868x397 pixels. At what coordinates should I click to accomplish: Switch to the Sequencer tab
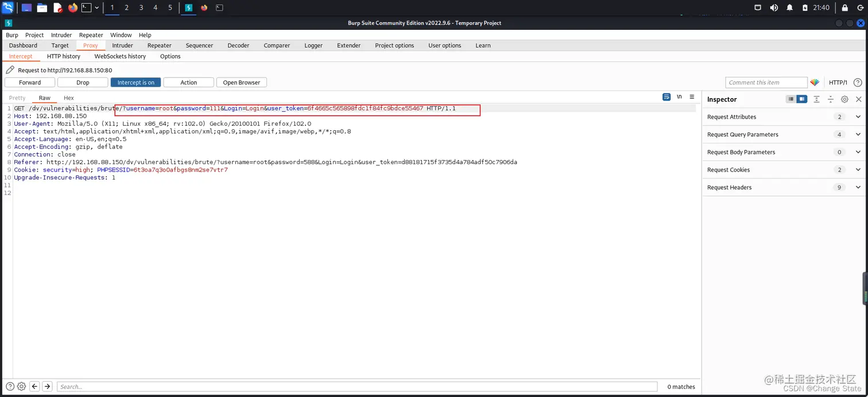199,45
